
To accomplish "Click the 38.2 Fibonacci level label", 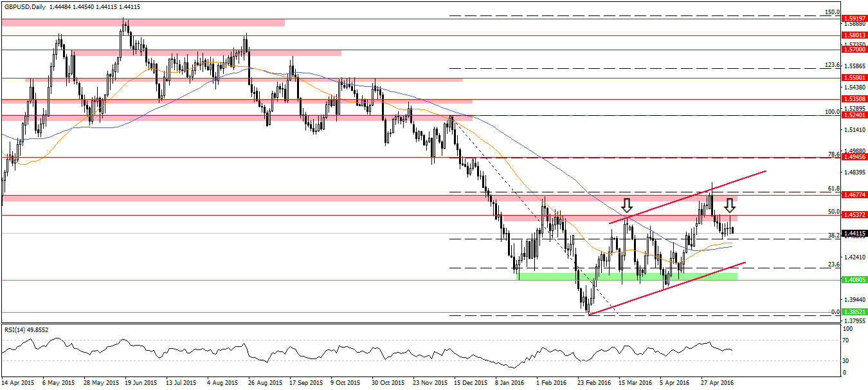I will [x=834, y=236].
